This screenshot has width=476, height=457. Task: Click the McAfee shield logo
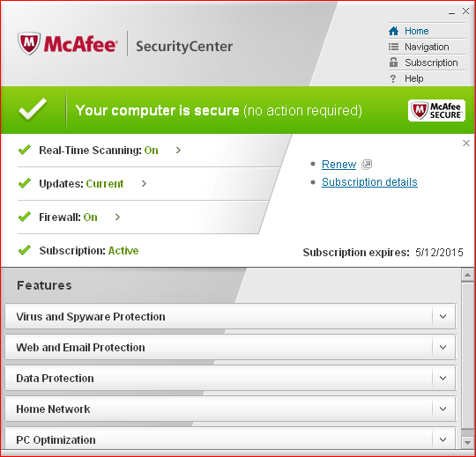tap(29, 43)
